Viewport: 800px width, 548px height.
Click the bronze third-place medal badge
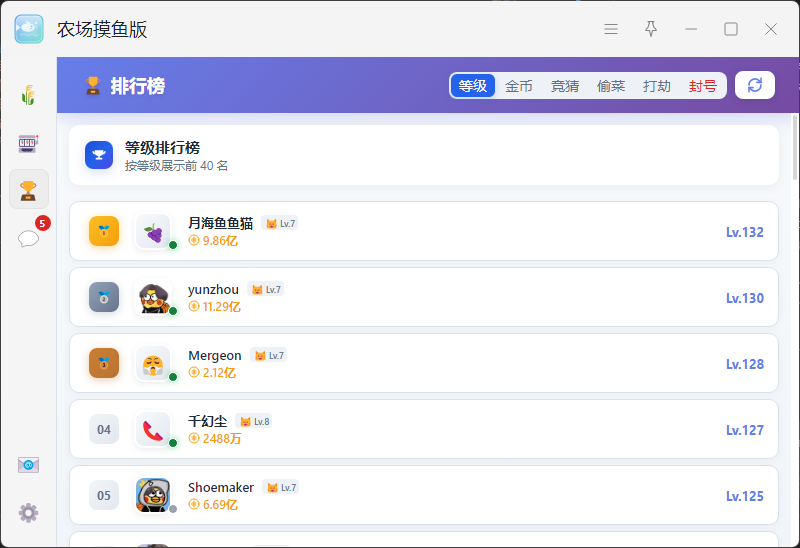pos(104,363)
